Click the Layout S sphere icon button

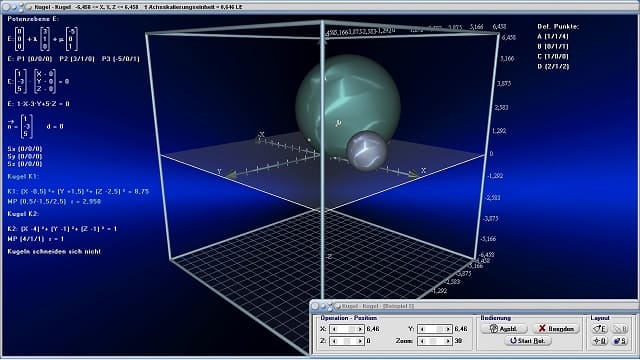[620, 340]
